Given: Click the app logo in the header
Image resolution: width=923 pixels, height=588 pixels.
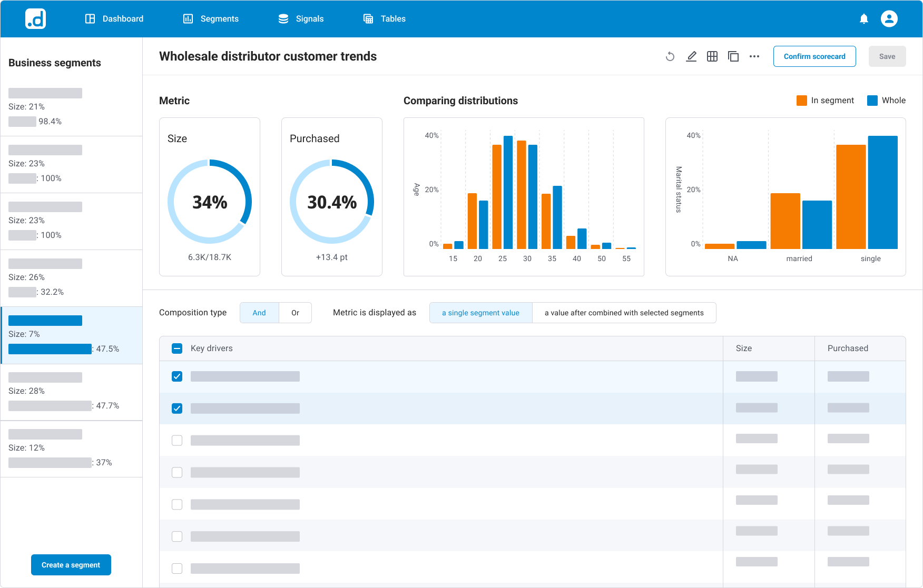Looking at the screenshot, I should [35, 19].
